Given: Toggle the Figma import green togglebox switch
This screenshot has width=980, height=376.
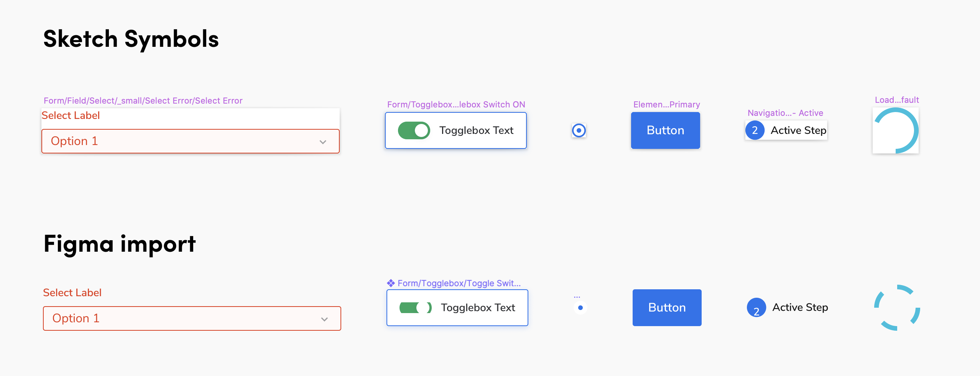Looking at the screenshot, I should (x=416, y=308).
